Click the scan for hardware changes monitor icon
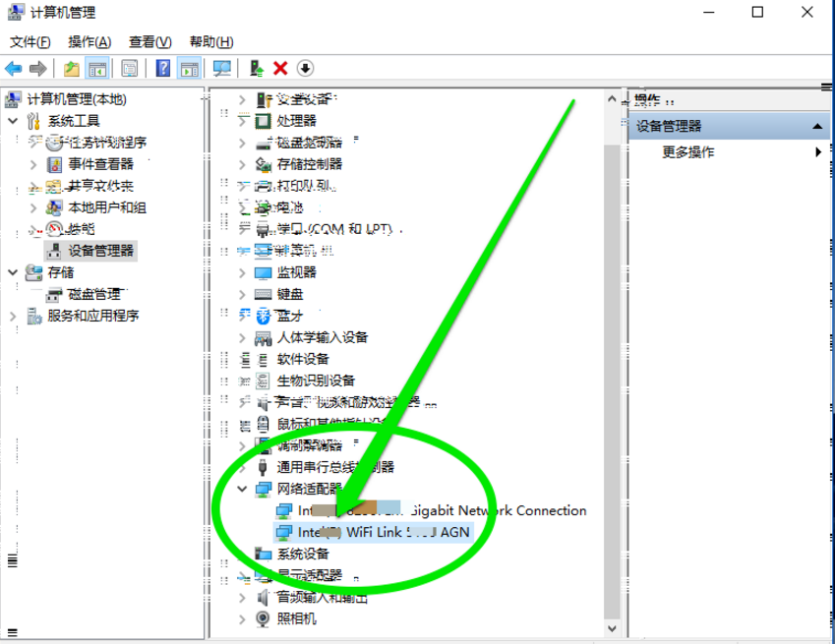 click(221, 68)
